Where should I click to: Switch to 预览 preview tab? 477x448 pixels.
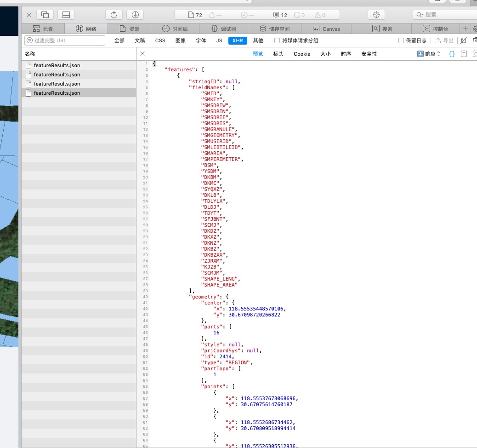[258, 54]
